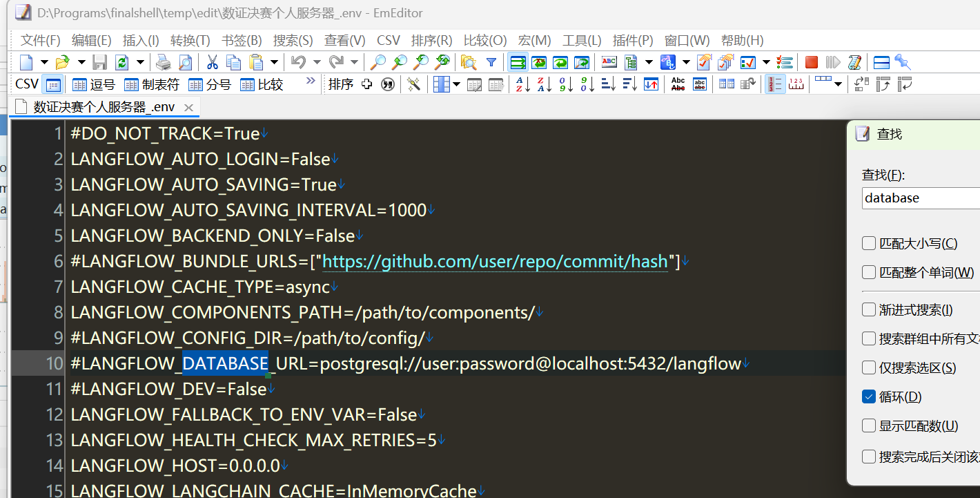
Task: Expand the Undo history dropdown arrow
Action: (x=317, y=62)
